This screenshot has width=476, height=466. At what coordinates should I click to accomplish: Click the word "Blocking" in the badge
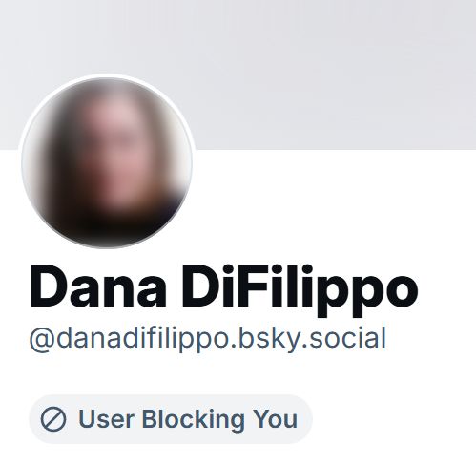click(194, 419)
